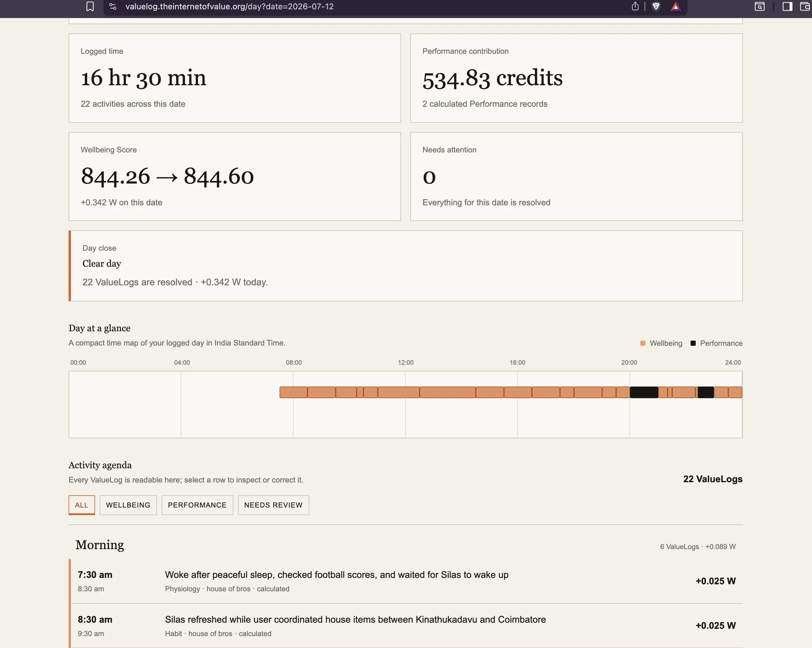Click the Needs attention 0 card
812x648 pixels.
click(x=576, y=177)
